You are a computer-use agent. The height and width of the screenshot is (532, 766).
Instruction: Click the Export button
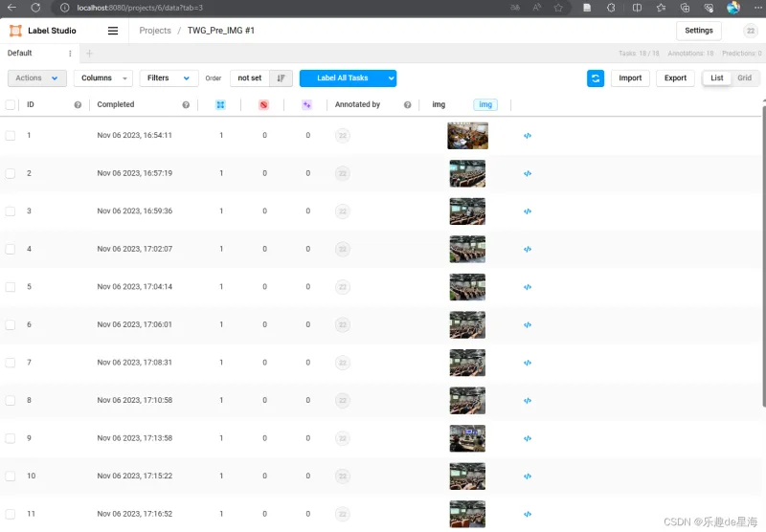[675, 78]
